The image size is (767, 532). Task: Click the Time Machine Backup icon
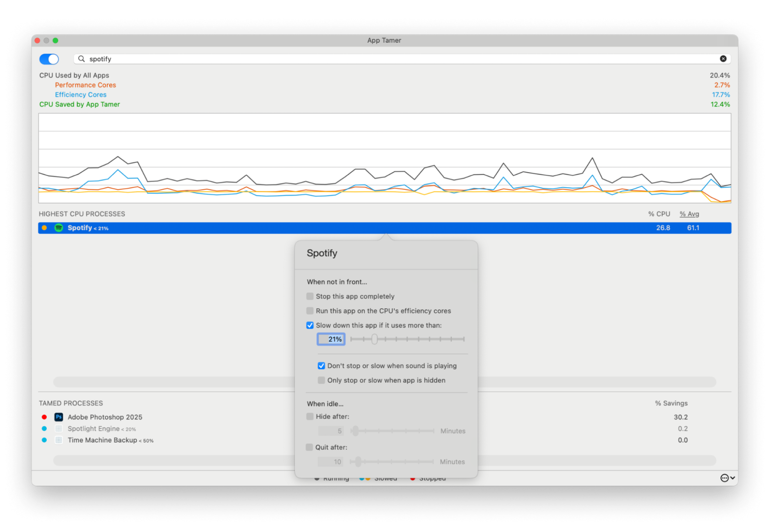(59, 440)
